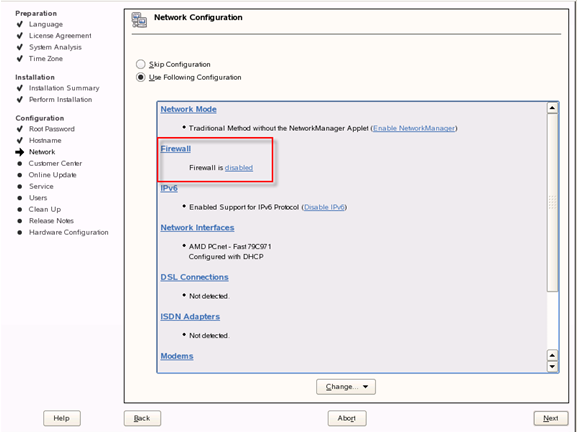This screenshot has height=434, width=578.
Task: Click the Disable IPv6 link
Action: (x=324, y=207)
